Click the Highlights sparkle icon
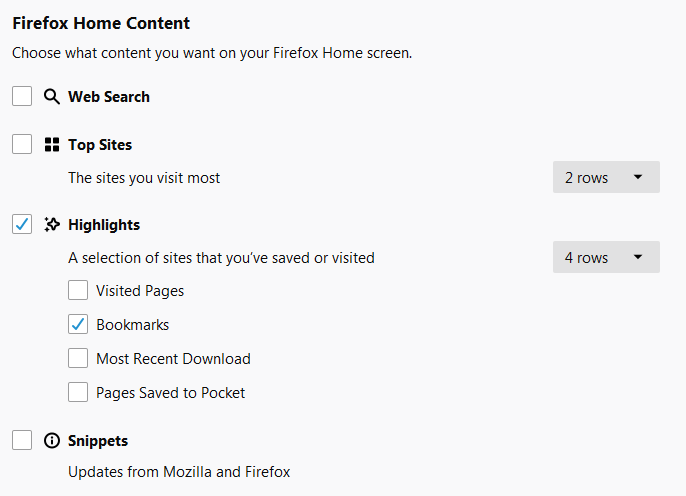This screenshot has width=686, height=496. pos(52,224)
